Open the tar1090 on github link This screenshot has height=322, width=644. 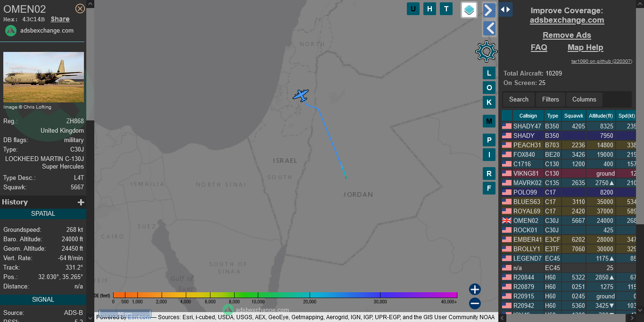point(602,61)
